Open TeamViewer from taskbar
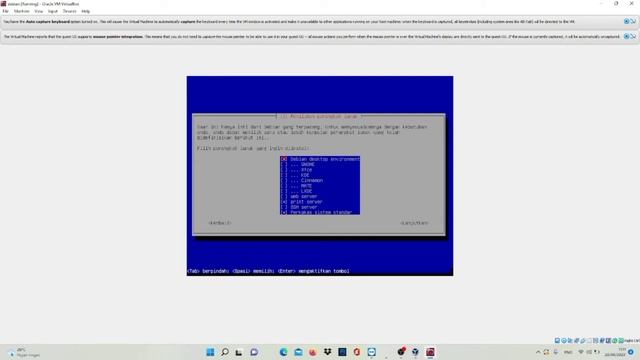The height and width of the screenshot is (360, 640). (x=371, y=352)
